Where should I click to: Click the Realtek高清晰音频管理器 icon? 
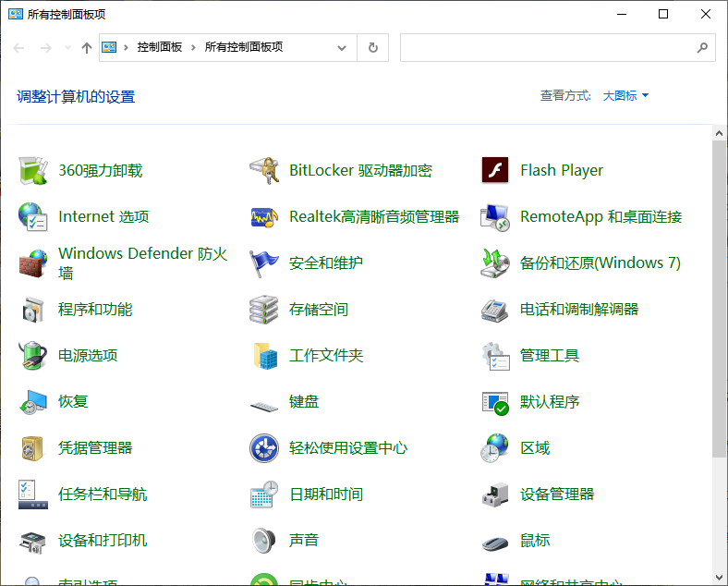[264, 216]
